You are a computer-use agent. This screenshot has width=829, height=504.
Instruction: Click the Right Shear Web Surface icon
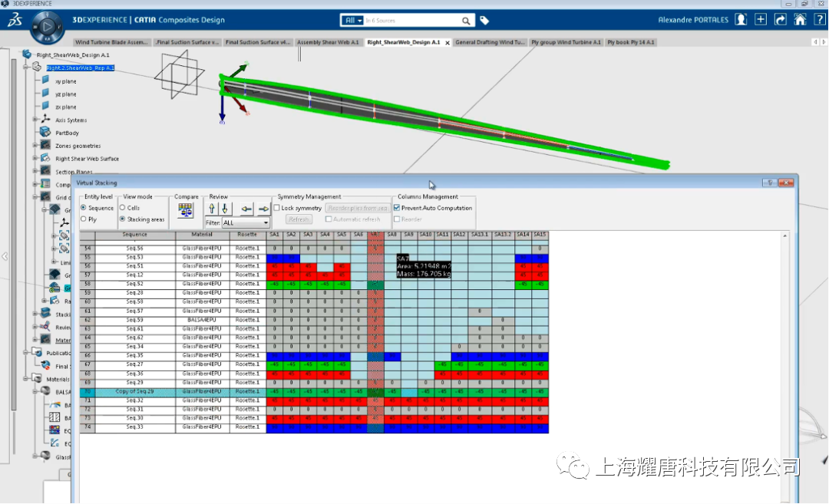[x=45, y=158]
